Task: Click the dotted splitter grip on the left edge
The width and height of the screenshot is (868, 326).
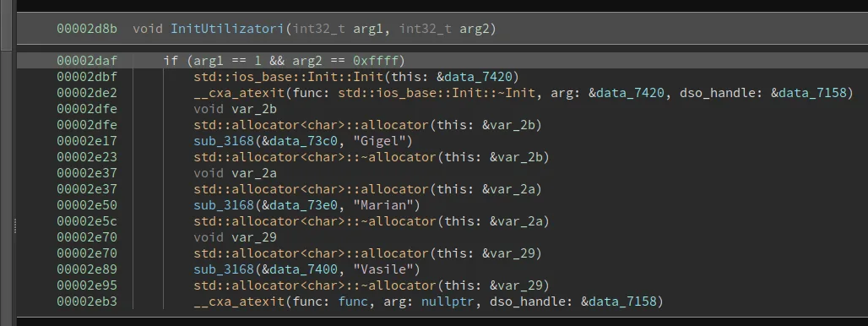Action: click(15, 225)
